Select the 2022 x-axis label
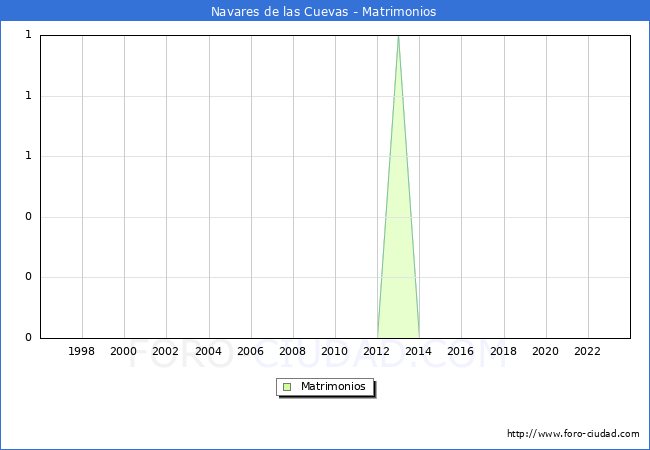The height and width of the screenshot is (450, 650). 587,351
